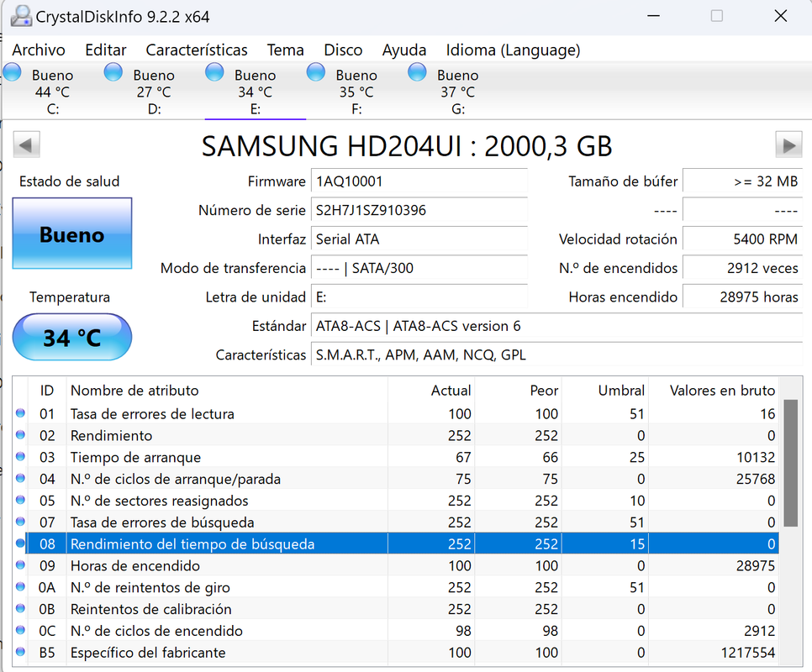Open the Características menu
This screenshot has height=672, width=812.
(x=197, y=50)
